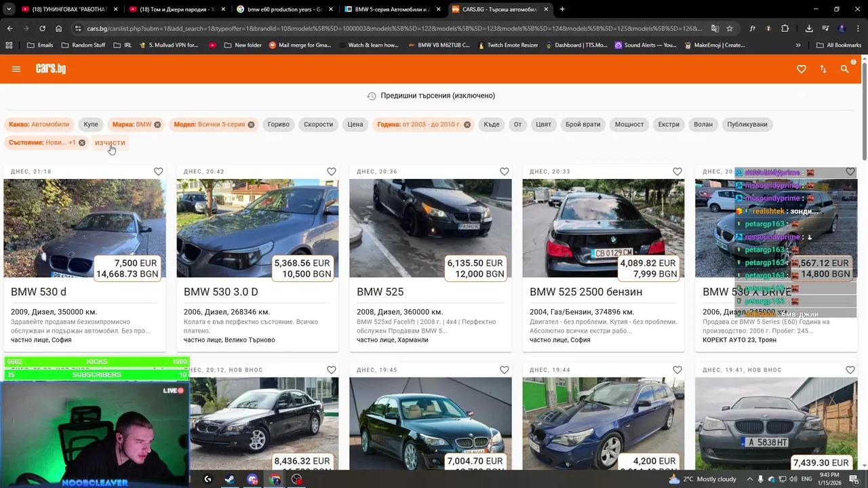Open the Random Stuff bookmark folder
868x488 pixels.
[x=83, y=45]
